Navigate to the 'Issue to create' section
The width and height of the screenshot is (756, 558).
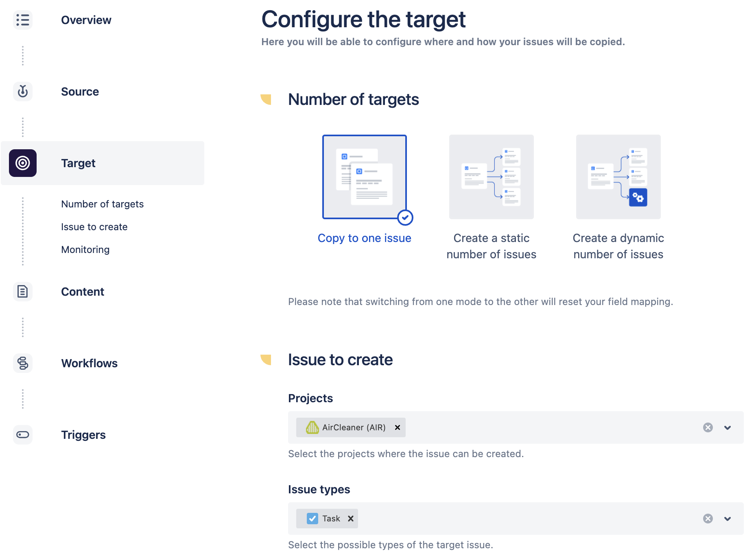94,227
